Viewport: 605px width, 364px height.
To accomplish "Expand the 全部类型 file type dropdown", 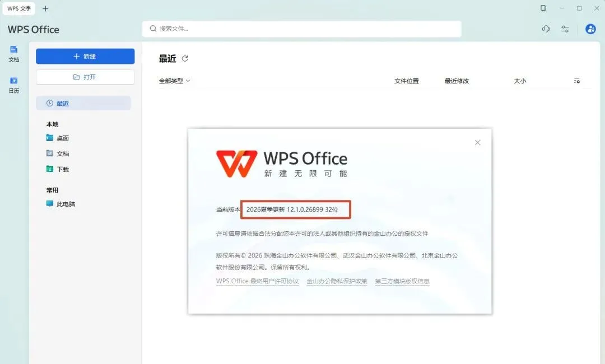I will 174,81.
